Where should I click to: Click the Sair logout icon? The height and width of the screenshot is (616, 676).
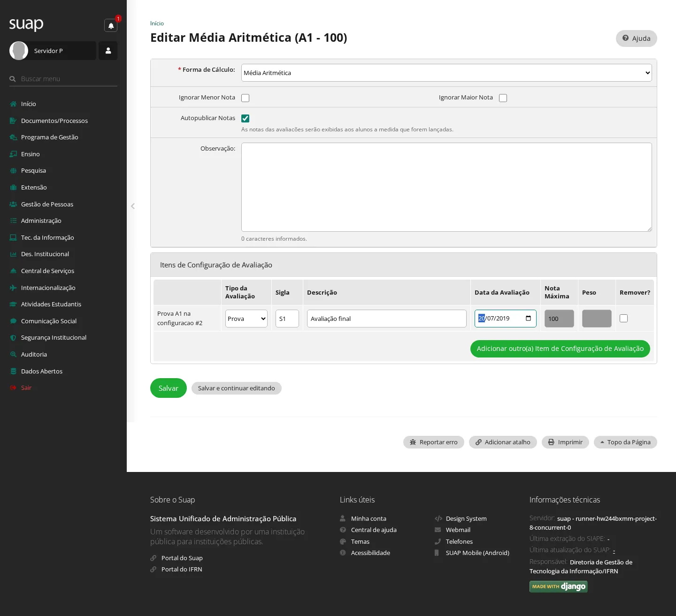pyautogui.click(x=13, y=388)
